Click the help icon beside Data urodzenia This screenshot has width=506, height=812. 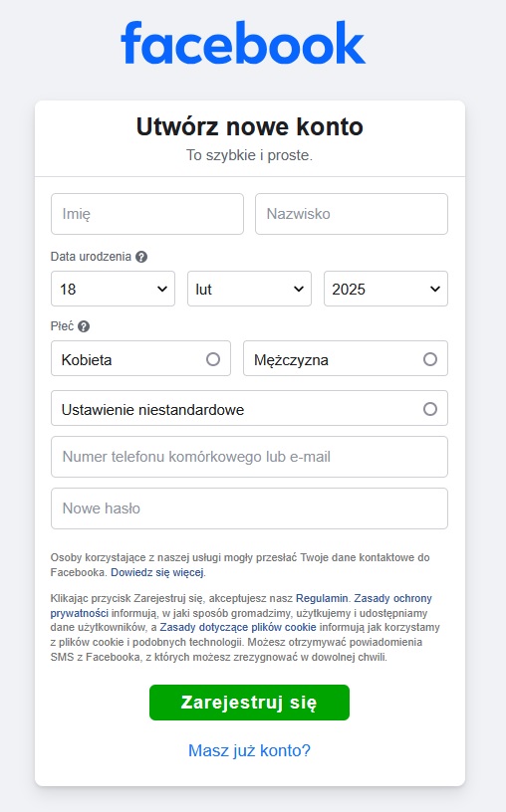(141, 257)
